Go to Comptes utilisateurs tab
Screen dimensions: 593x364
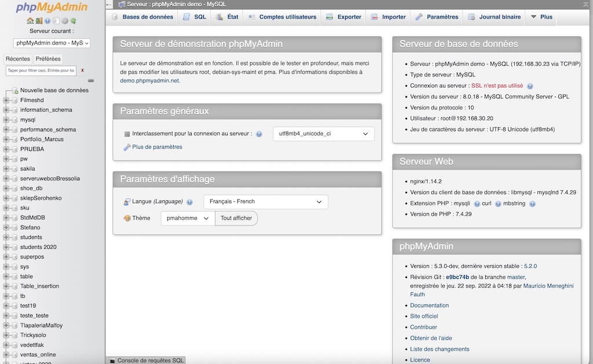(283, 17)
